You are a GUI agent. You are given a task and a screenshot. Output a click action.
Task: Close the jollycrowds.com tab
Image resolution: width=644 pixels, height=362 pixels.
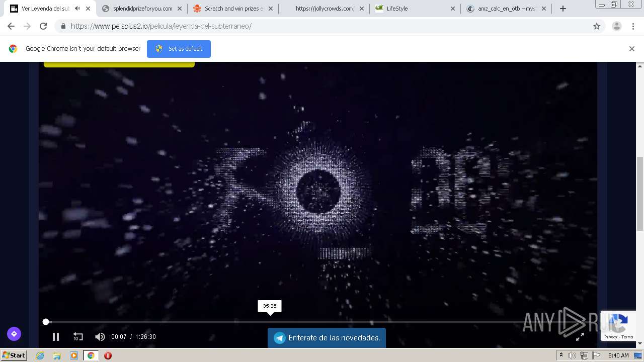[x=362, y=9]
